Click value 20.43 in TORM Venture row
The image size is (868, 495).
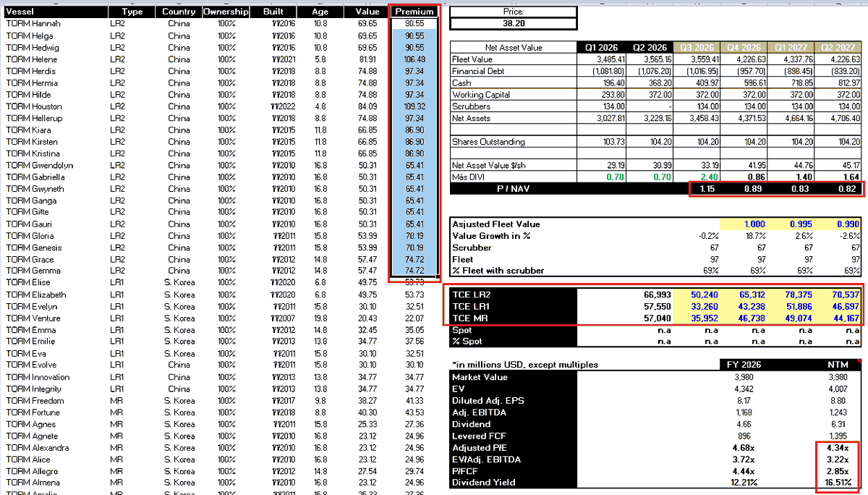point(367,318)
